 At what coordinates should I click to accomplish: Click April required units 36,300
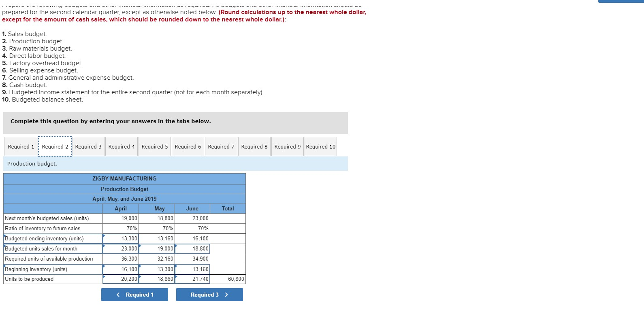click(x=121, y=259)
